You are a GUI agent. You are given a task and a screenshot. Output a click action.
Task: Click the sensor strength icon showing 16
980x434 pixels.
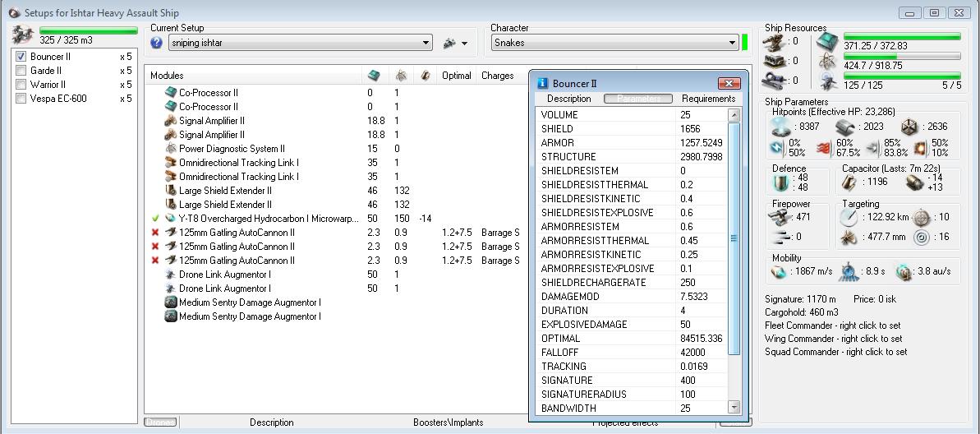(920, 237)
